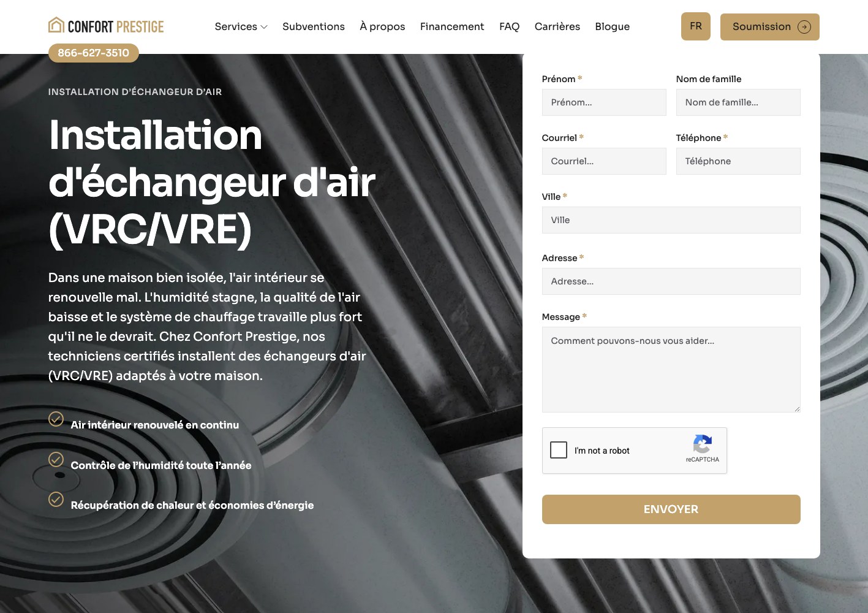Viewport: 868px width, 613px height.
Task: Open the Financement menu item
Action: pyautogui.click(x=452, y=26)
